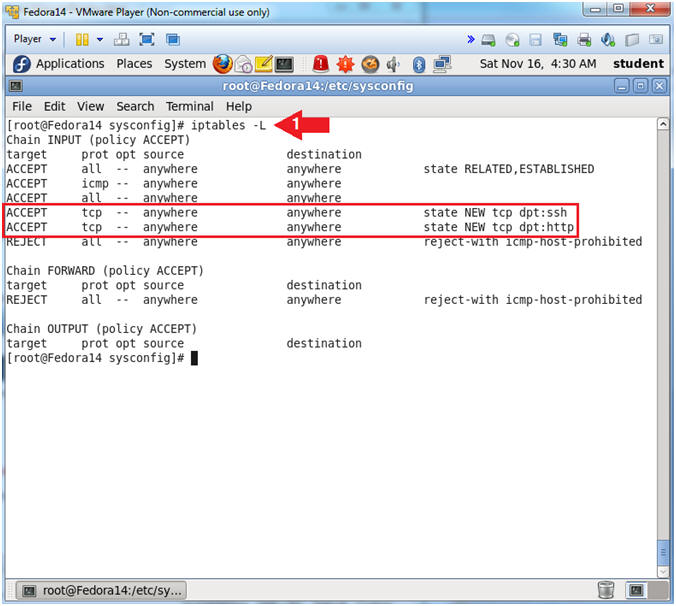Launch terminal from the panel icon
This screenshot has height=606, width=676.
[x=284, y=65]
